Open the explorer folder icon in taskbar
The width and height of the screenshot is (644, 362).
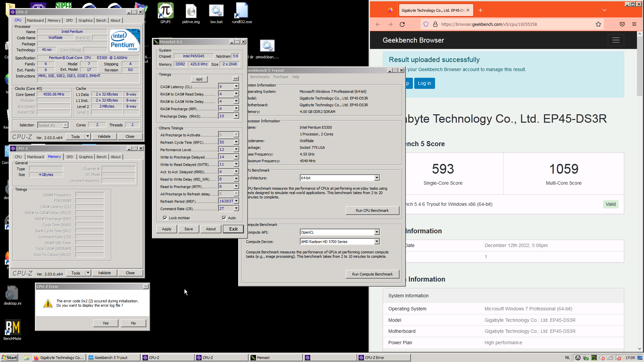point(26,358)
